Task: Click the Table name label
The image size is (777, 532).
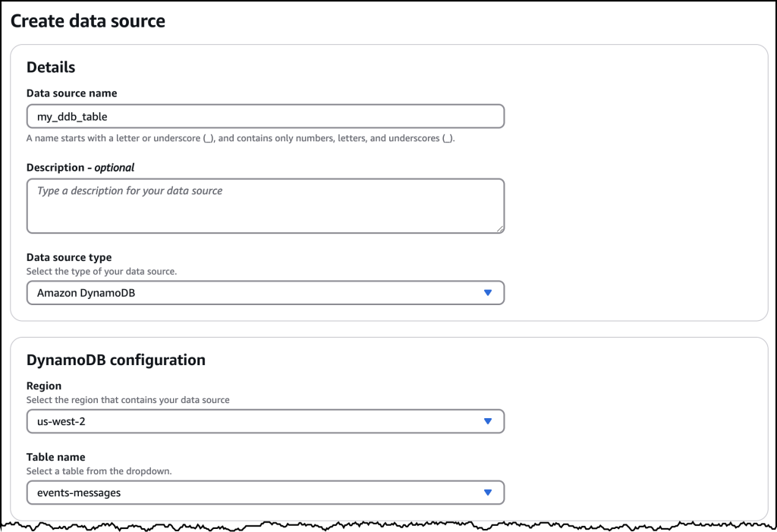Action: [56, 457]
